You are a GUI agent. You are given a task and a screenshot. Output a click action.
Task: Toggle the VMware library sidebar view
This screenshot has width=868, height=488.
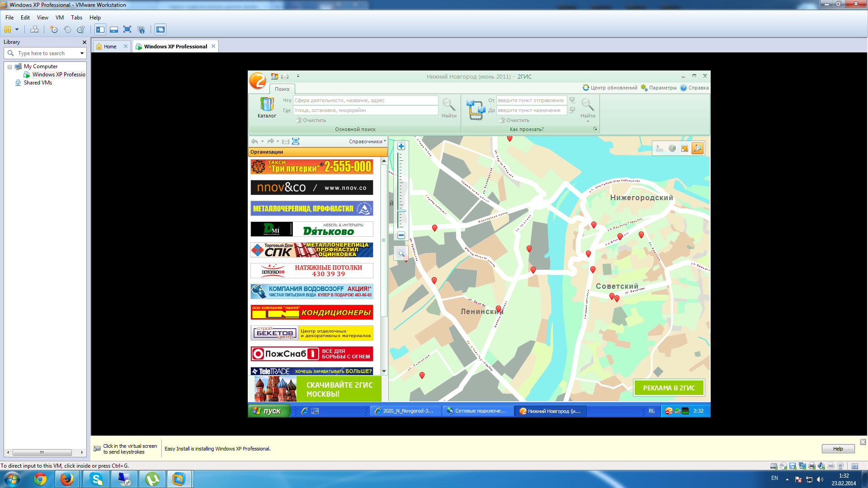pos(100,29)
